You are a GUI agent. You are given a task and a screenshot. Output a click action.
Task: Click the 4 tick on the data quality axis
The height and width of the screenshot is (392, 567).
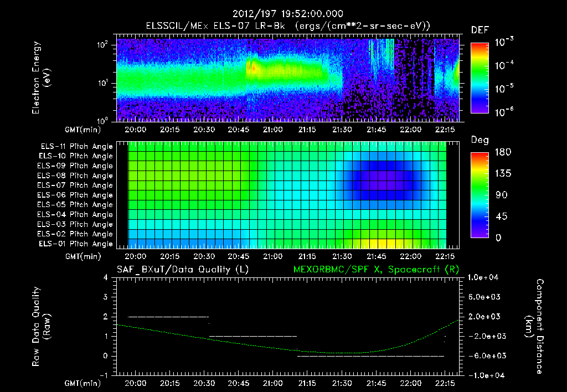[x=105, y=277]
